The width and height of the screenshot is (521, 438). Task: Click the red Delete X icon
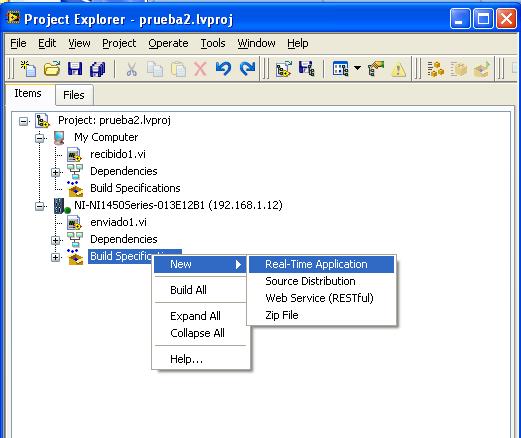(x=200, y=69)
